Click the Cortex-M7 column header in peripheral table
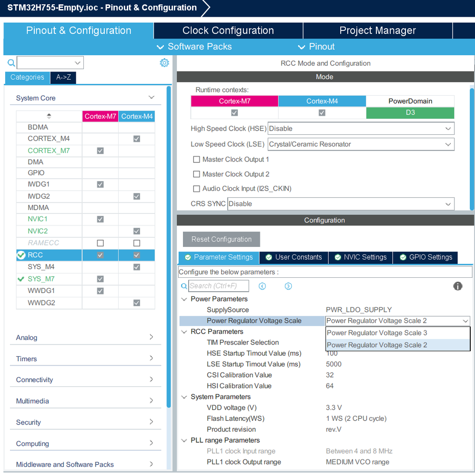Viewport: 475px width, 476px height. (x=100, y=116)
